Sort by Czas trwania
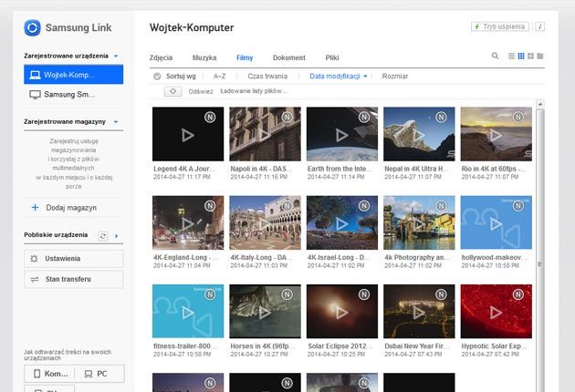Image resolution: width=575 pixels, height=392 pixels. [x=267, y=77]
